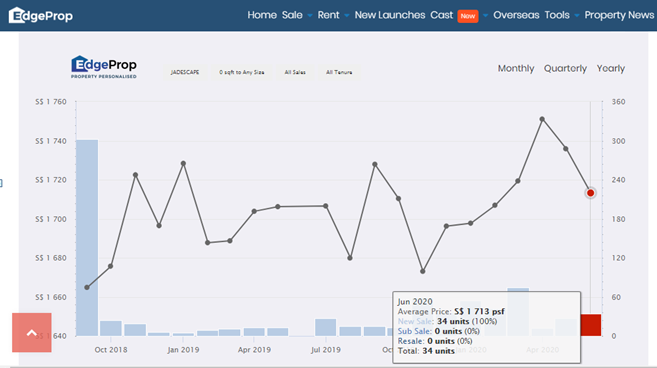Viewport: 657px width, 368px height.
Task: Click the Jun 2020 tooltip heading
Action: click(x=415, y=301)
